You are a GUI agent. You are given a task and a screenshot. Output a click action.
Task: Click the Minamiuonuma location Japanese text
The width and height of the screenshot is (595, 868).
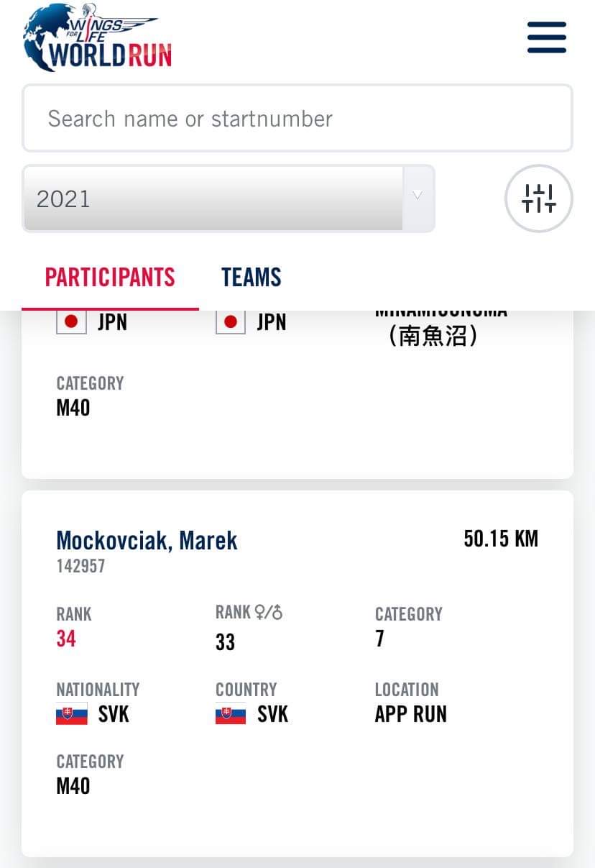point(433,336)
